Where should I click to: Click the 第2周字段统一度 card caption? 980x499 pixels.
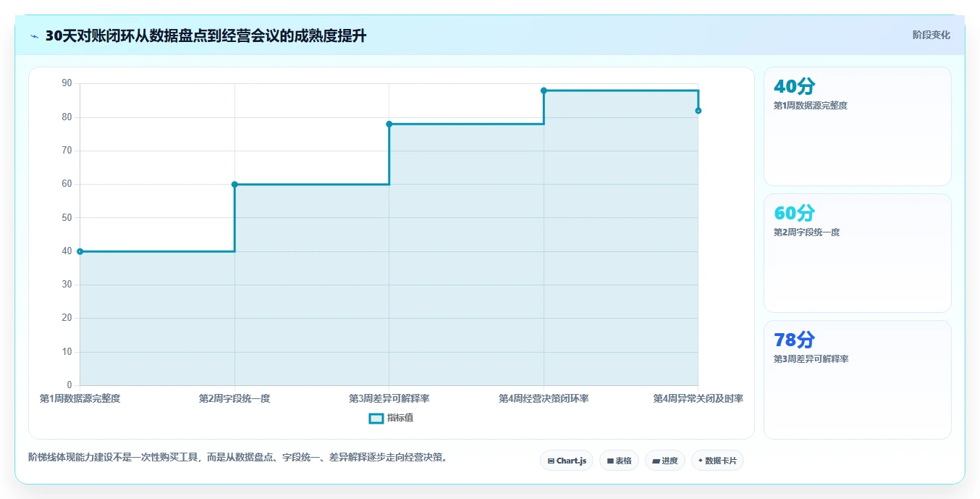[x=806, y=232]
